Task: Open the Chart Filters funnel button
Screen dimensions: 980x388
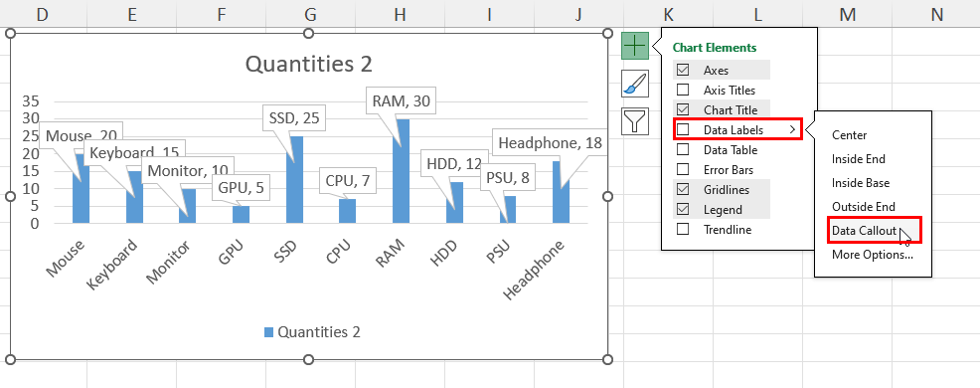Action: click(x=635, y=120)
